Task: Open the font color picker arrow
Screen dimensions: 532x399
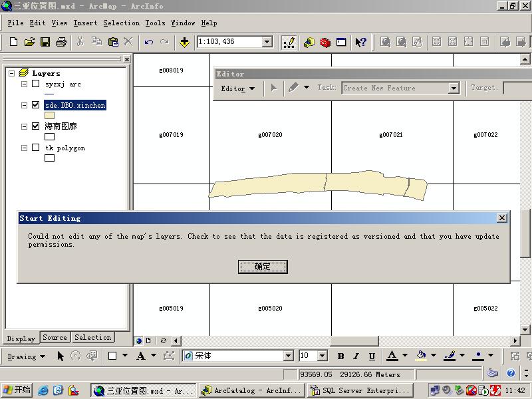Action: pos(404,355)
